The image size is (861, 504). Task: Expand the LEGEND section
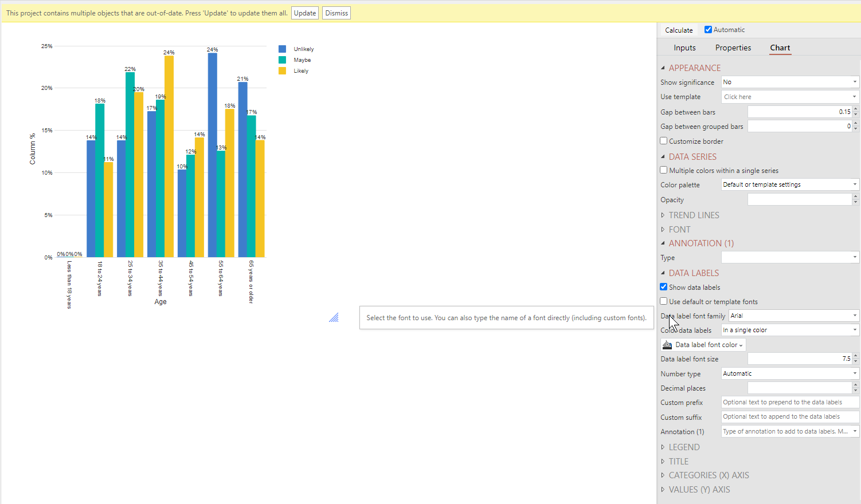pos(684,447)
